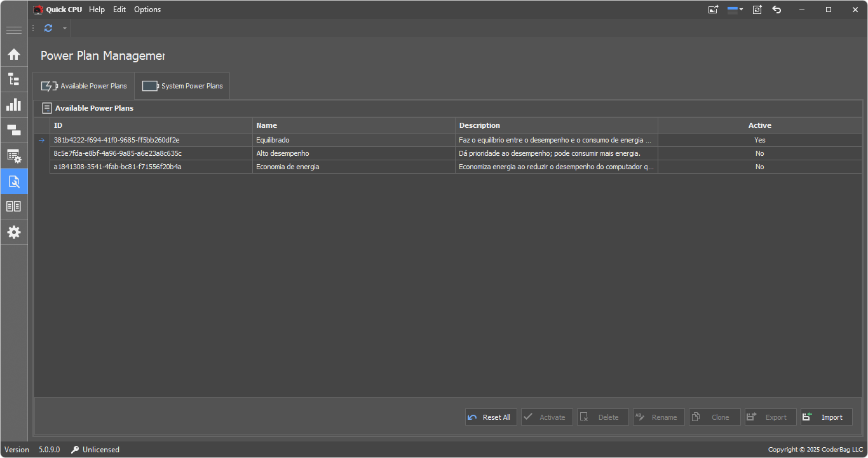Click the undo arrow in the title bar
The image size is (868, 458).
tap(776, 10)
